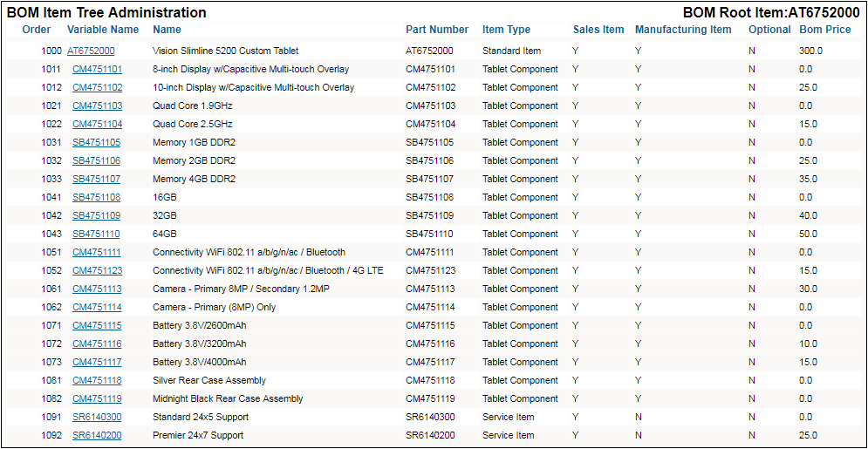Image resolution: width=868 pixels, height=449 pixels.
Task: Click Premier 24x7 Support name
Action: click(198, 435)
